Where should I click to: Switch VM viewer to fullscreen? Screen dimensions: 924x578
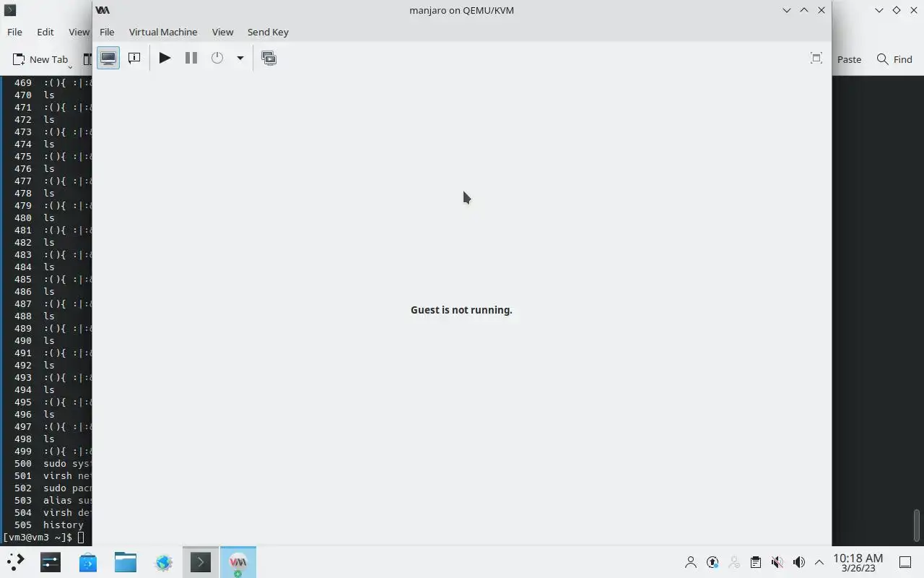tap(816, 59)
